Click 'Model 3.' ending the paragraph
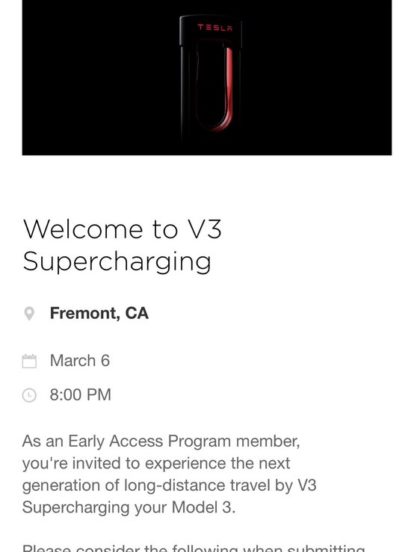This screenshot has width=414, height=552. coord(203,508)
